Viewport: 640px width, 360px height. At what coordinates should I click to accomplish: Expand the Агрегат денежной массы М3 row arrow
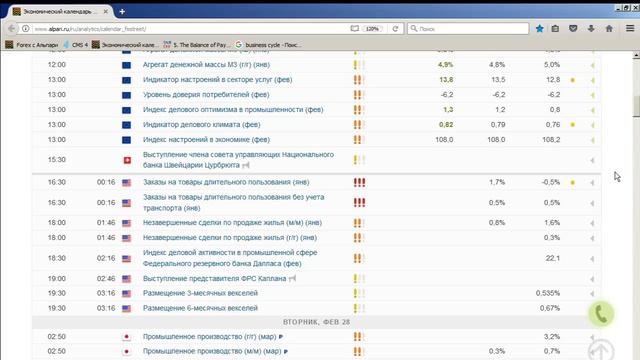pyautogui.click(x=592, y=65)
